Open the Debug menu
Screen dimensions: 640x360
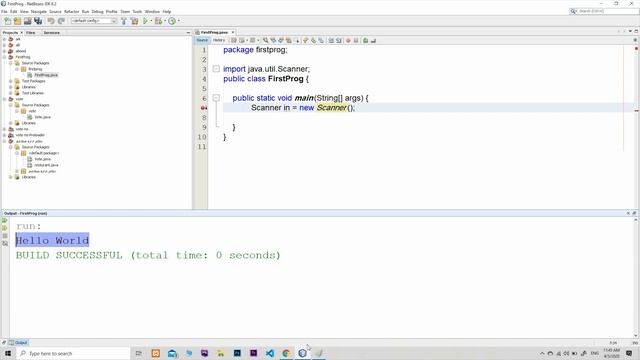[97, 12]
